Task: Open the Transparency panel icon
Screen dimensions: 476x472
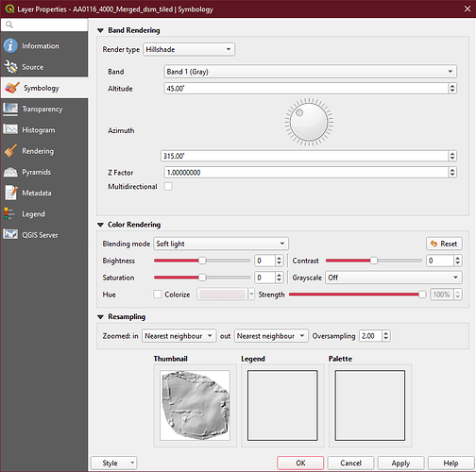Action: pyautogui.click(x=10, y=109)
